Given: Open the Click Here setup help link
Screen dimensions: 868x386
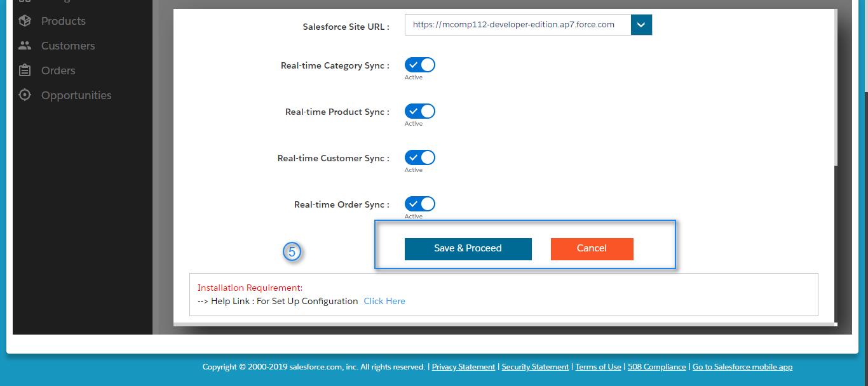Looking at the screenshot, I should (384, 301).
